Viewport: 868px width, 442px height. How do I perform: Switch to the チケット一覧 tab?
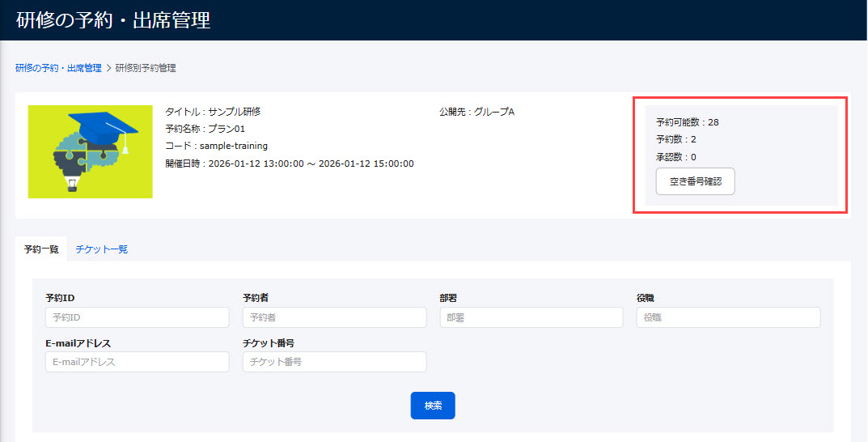101,249
